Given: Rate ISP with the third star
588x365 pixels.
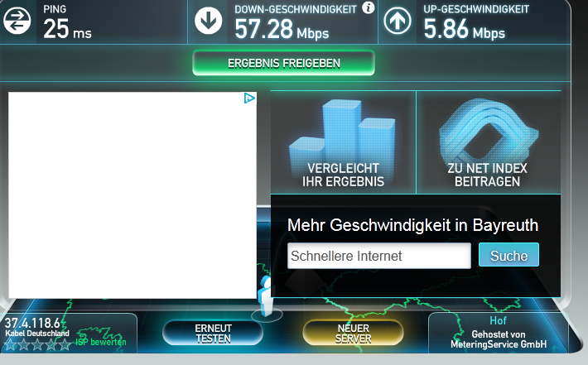Looking at the screenshot, I should point(37,344).
